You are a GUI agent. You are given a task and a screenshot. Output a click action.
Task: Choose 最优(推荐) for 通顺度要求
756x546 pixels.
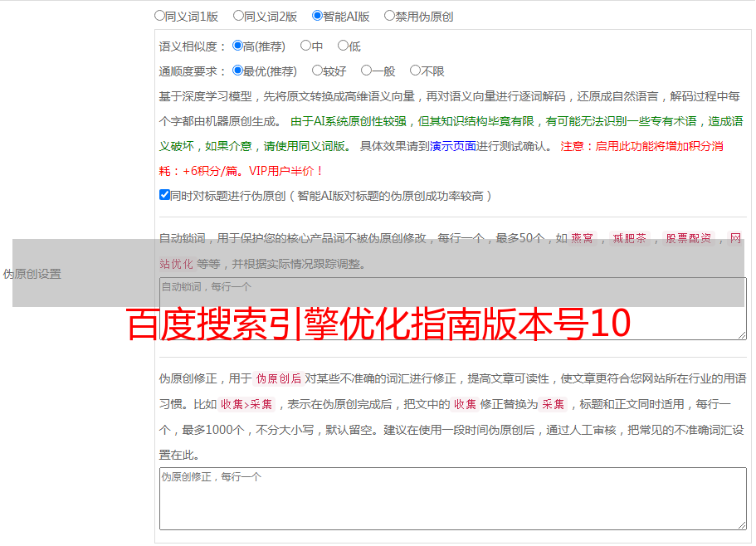click(237, 71)
